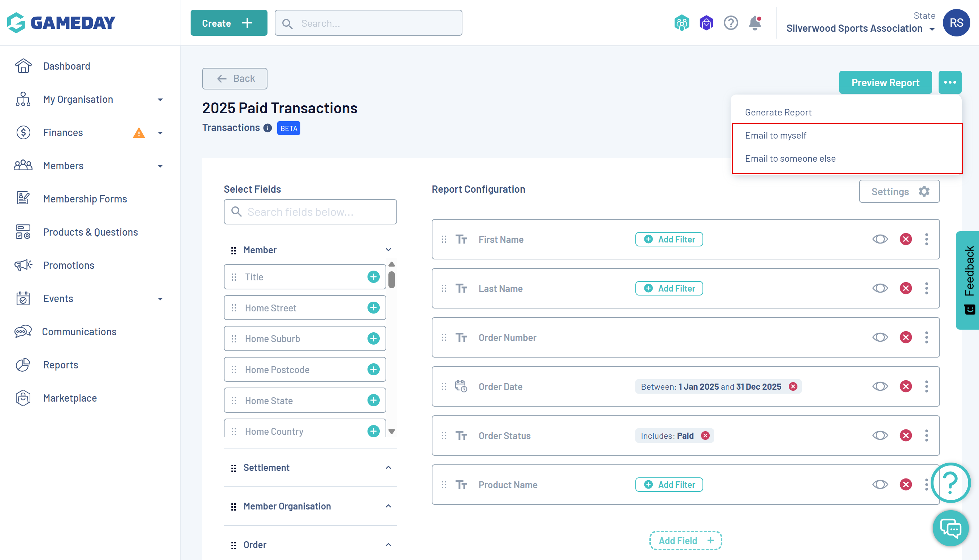The image size is (979, 560).
Task: Open the help question mark icon in header
Action: (731, 23)
